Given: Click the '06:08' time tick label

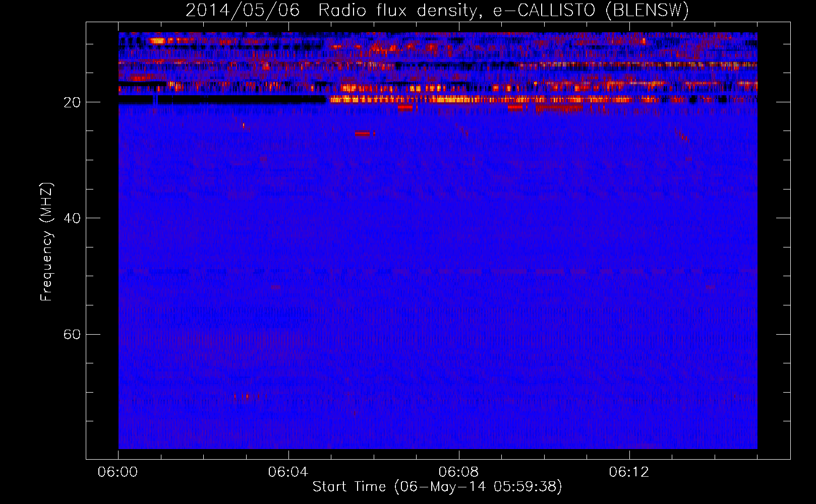Looking at the screenshot, I should click(459, 472).
